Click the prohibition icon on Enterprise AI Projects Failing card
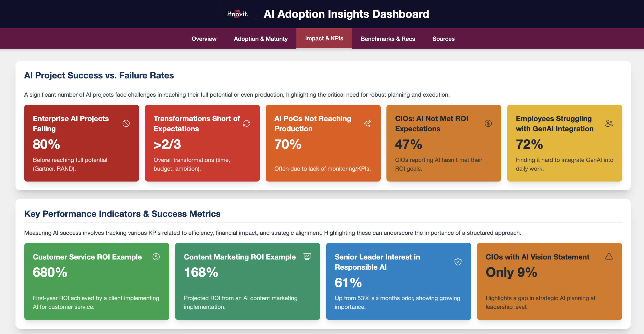Image resolution: width=644 pixels, height=334 pixels. click(126, 123)
